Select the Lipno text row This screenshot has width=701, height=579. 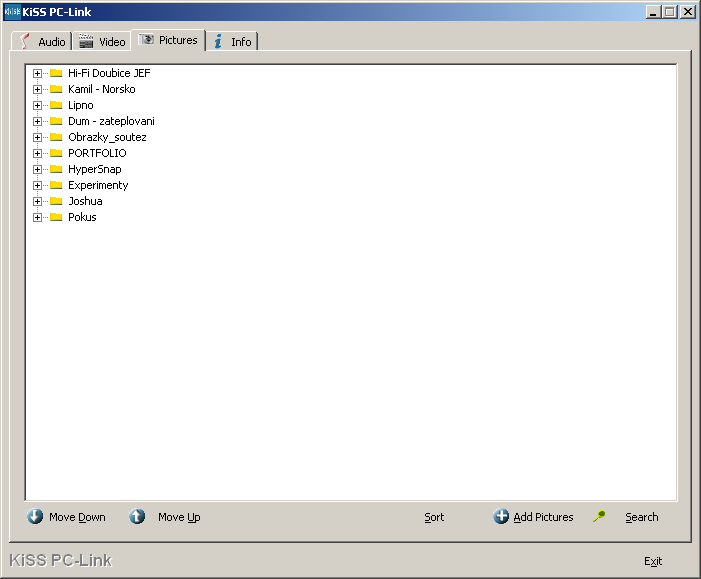tap(80, 105)
